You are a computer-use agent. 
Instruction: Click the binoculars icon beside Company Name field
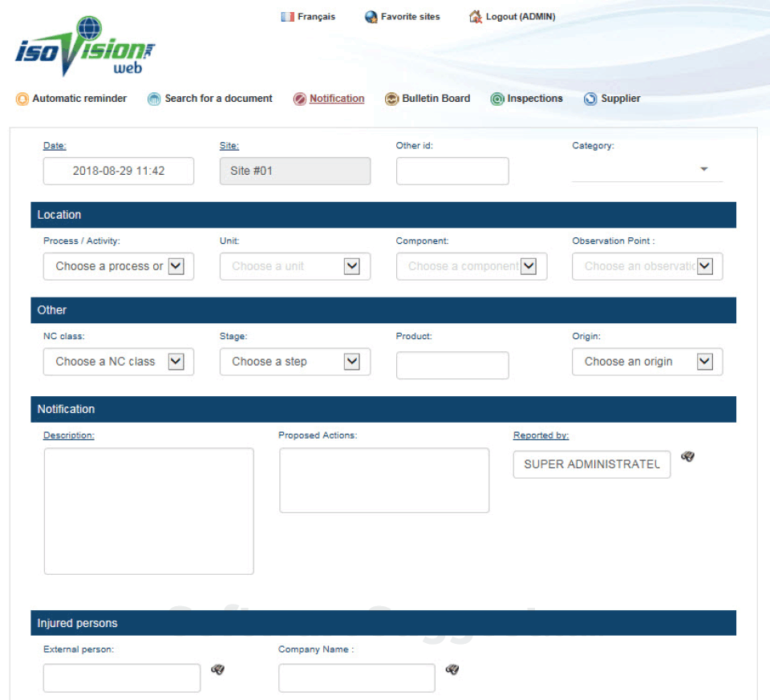point(452,670)
